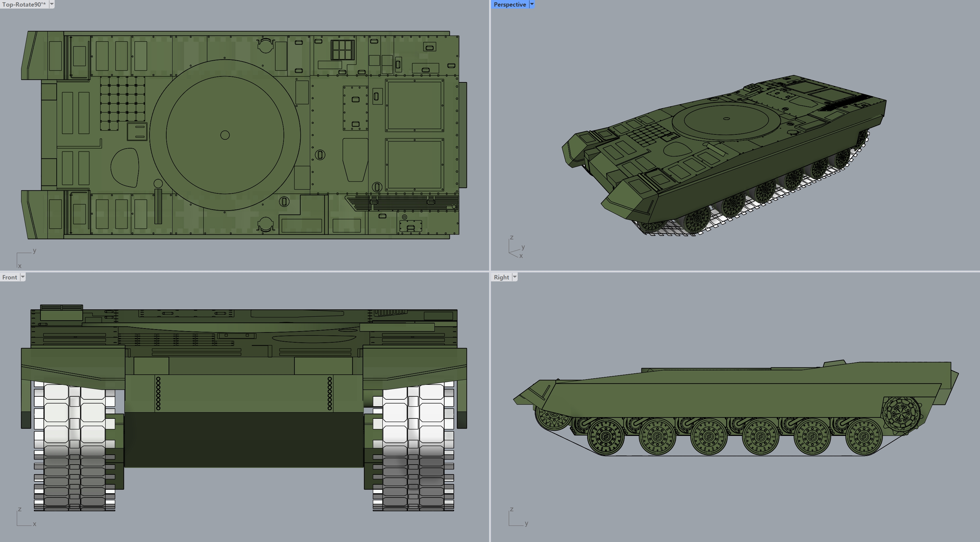The height and width of the screenshot is (542, 980).
Task: Expand the Right viewport menu arrow
Action: pyautogui.click(x=515, y=277)
